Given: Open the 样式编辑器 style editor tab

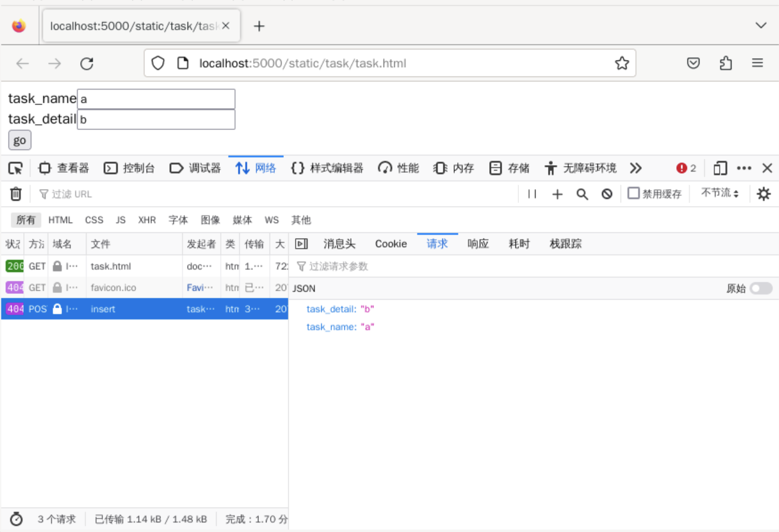Looking at the screenshot, I should pos(327,169).
